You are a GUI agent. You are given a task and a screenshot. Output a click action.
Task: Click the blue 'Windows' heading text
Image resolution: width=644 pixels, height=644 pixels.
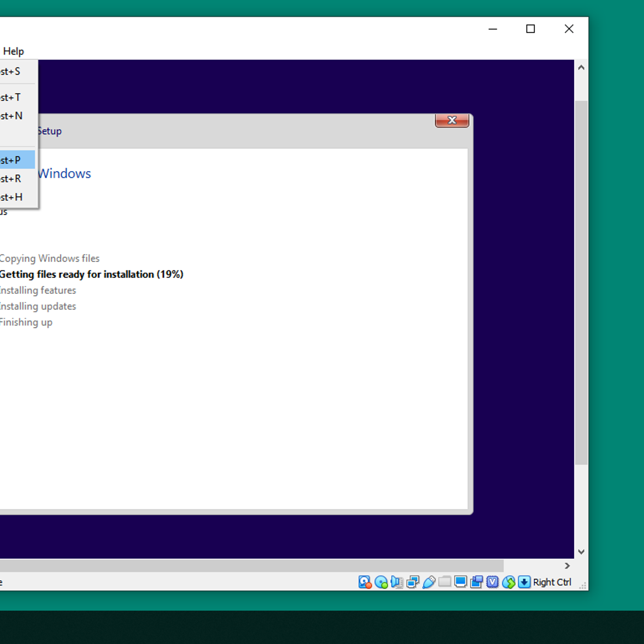[64, 173]
